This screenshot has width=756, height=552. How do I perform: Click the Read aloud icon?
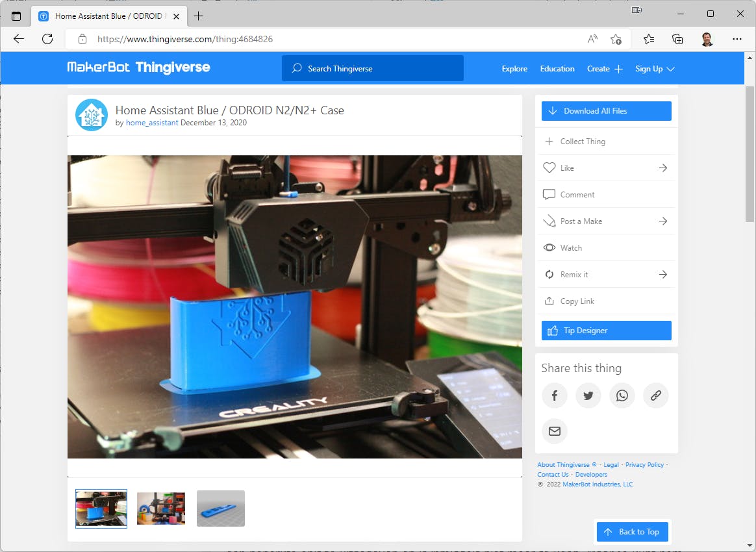pyautogui.click(x=592, y=39)
